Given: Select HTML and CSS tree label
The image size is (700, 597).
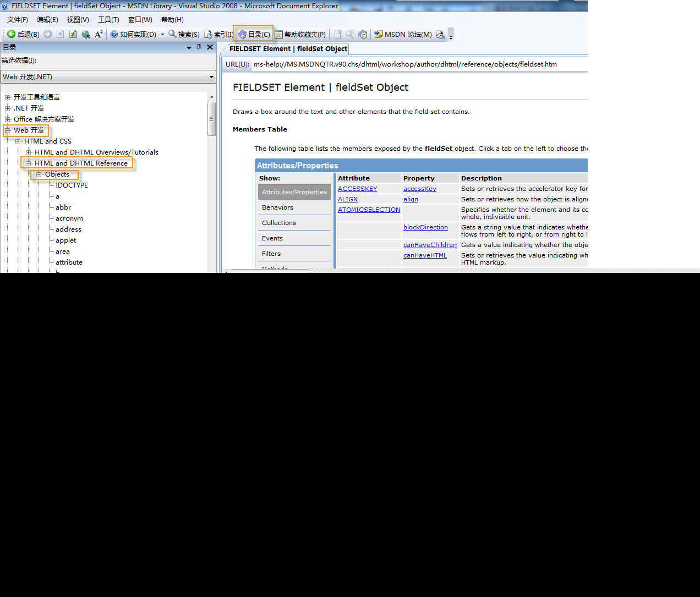Looking at the screenshot, I should coord(48,141).
